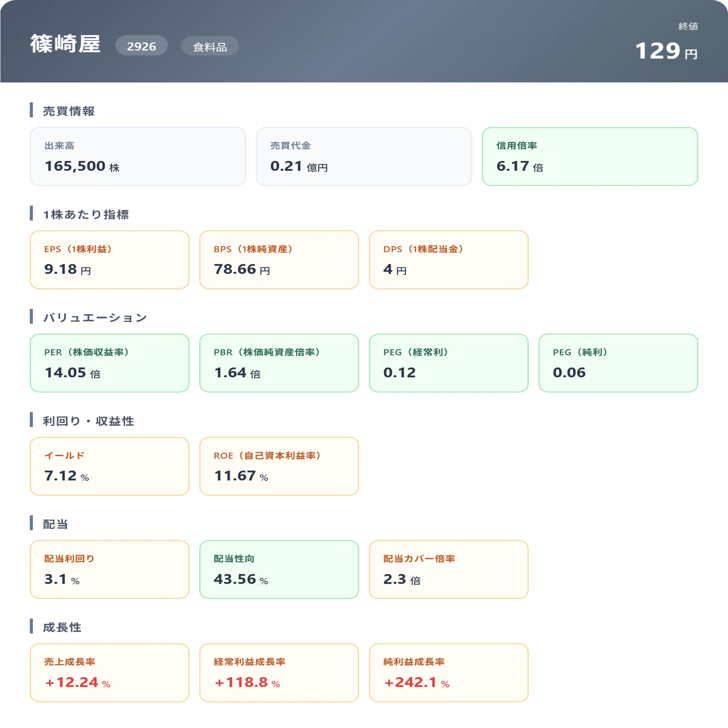
Task: Open the ROE（自己資本利益率） card
Action: (x=279, y=466)
